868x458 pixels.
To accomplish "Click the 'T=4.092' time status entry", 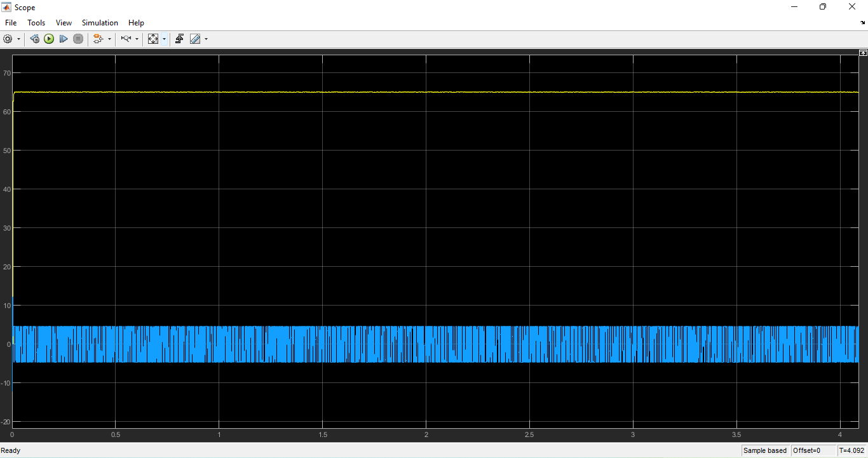I will coord(851,450).
